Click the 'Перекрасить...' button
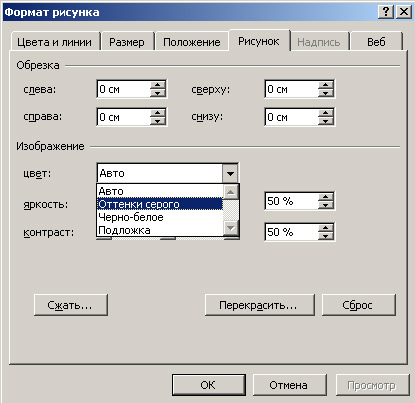This screenshot has height=403, width=415. point(259,305)
